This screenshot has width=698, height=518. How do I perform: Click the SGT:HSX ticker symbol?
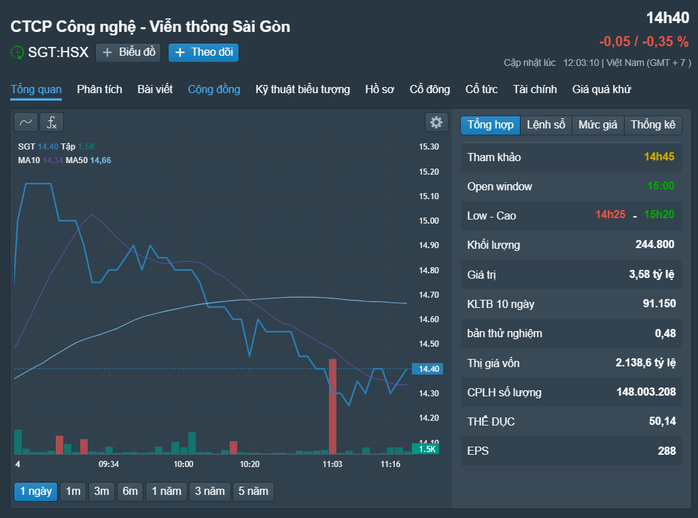[58, 53]
